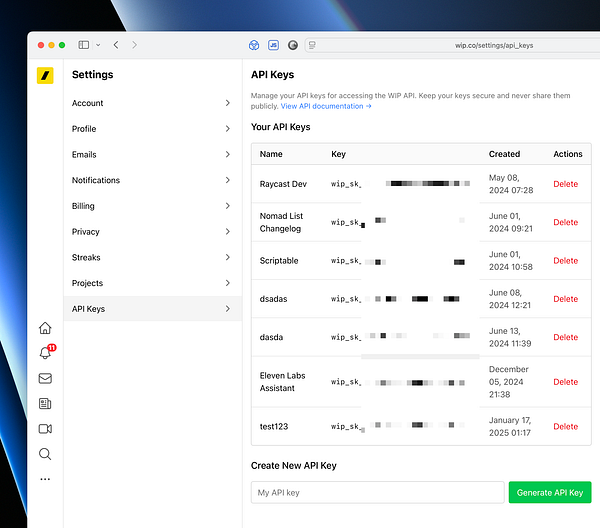Open Billing settings
600x528 pixels.
(x=153, y=206)
